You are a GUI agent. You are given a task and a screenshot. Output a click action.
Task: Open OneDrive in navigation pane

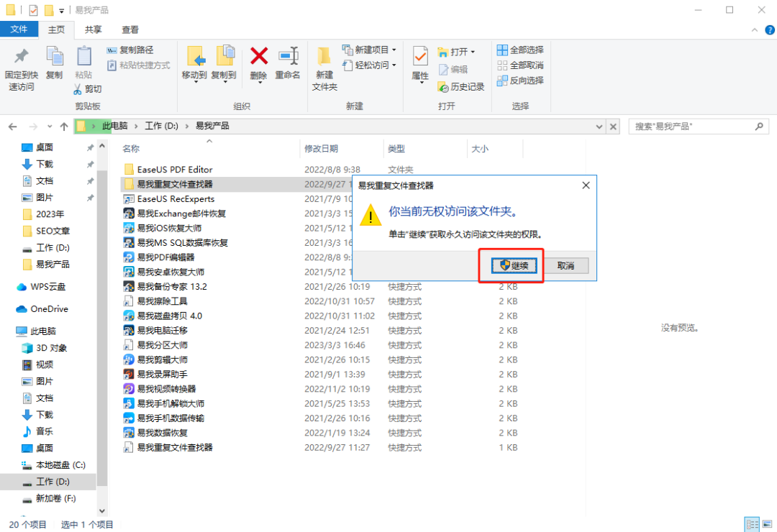point(42,309)
